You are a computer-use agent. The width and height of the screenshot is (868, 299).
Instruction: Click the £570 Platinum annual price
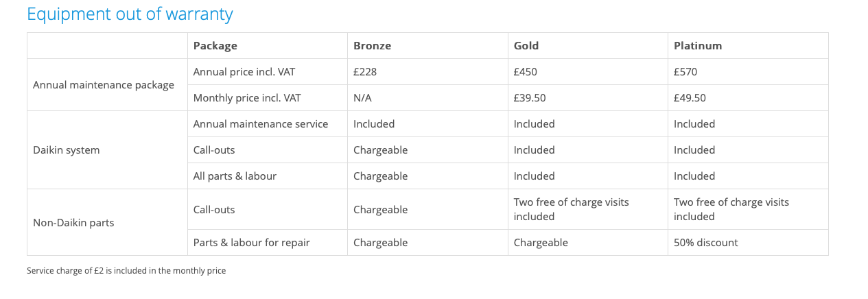[685, 72]
